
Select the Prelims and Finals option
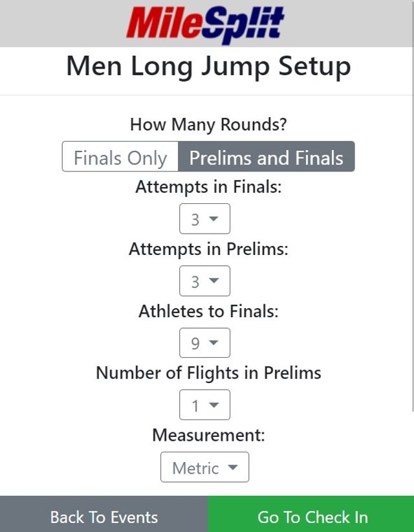(x=267, y=157)
